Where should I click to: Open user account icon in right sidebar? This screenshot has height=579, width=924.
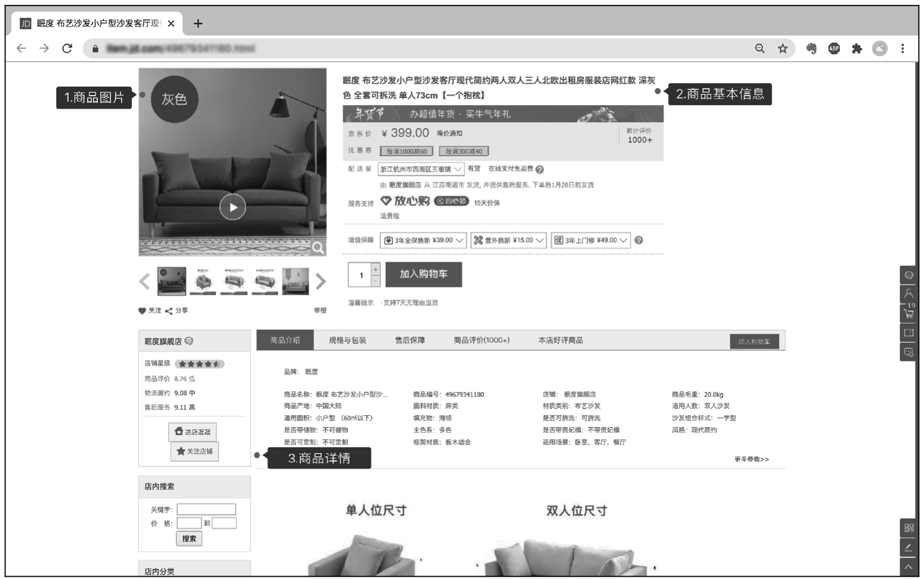click(x=909, y=294)
